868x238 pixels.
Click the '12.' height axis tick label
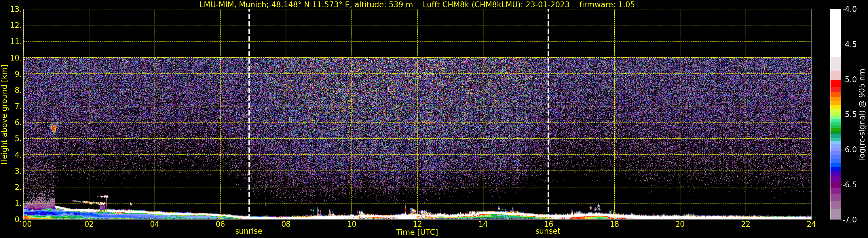tap(16, 26)
